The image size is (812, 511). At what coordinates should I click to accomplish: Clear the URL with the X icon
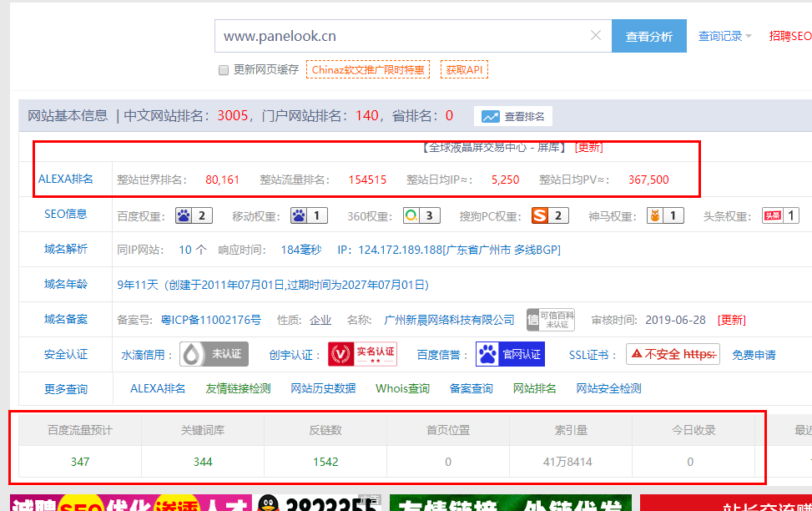[596, 36]
